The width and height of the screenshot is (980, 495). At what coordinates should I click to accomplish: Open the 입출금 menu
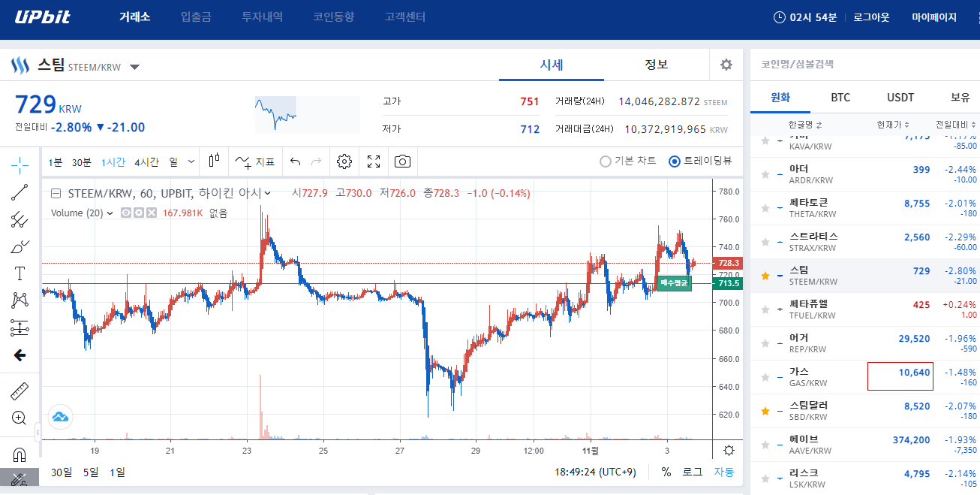point(196,17)
